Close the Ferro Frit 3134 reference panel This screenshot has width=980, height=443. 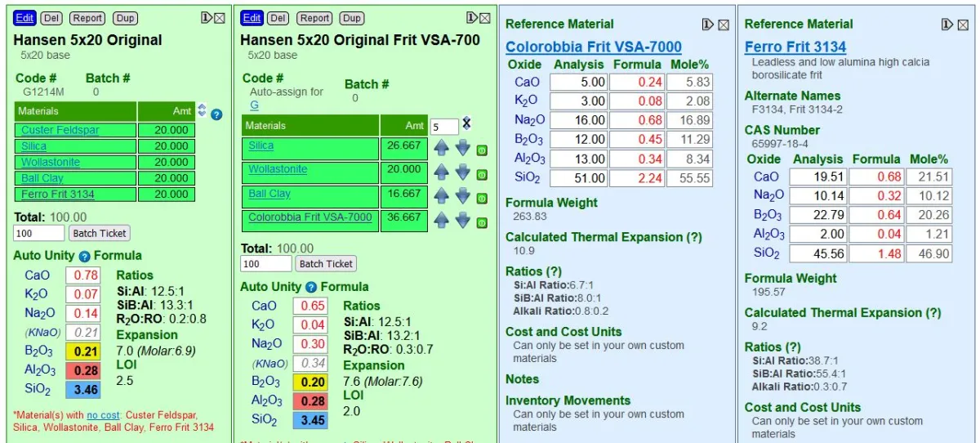(x=963, y=25)
